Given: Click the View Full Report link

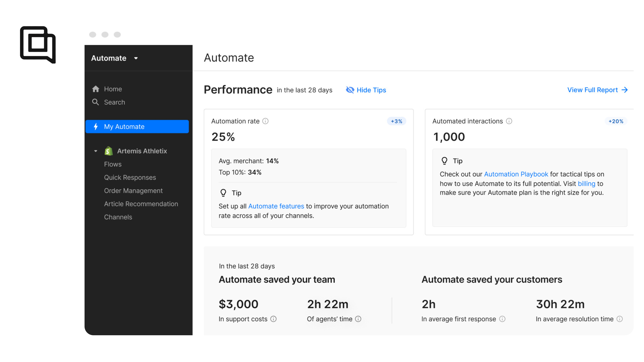Looking at the screenshot, I should (598, 90).
